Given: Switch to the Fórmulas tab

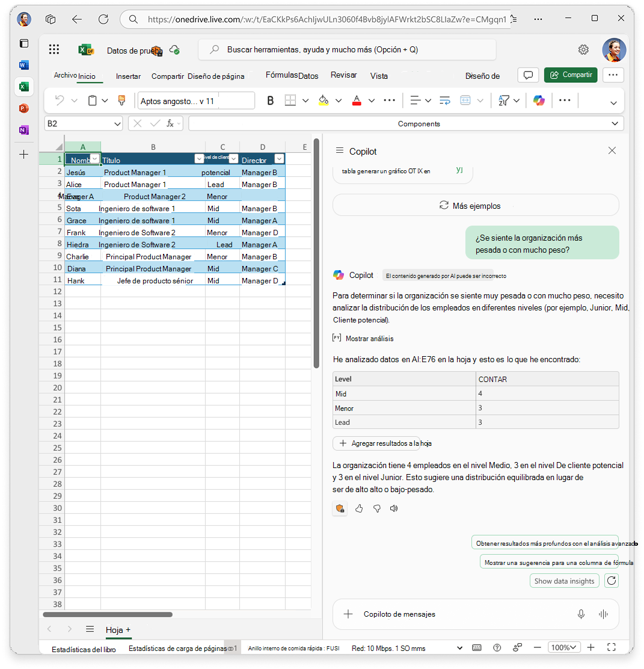Looking at the screenshot, I should [281, 75].
